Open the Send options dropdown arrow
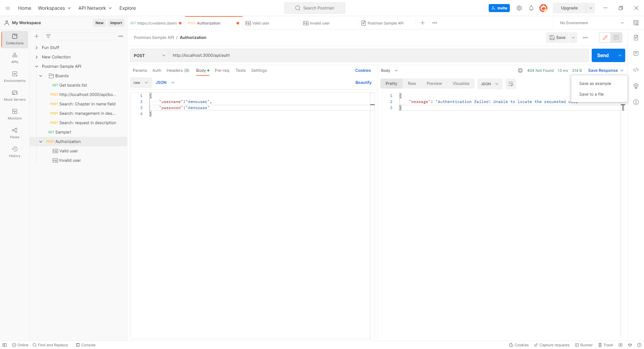644x349 pixels. pos(620,55)
